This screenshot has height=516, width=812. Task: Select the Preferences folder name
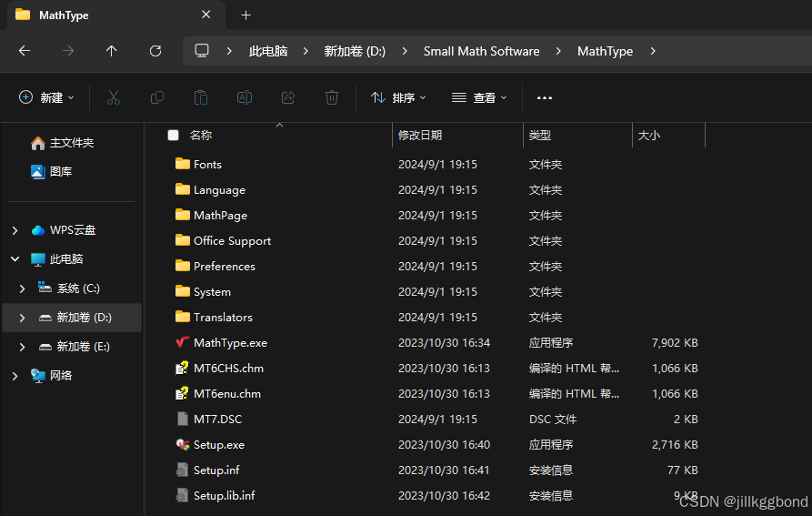[225, 267]
